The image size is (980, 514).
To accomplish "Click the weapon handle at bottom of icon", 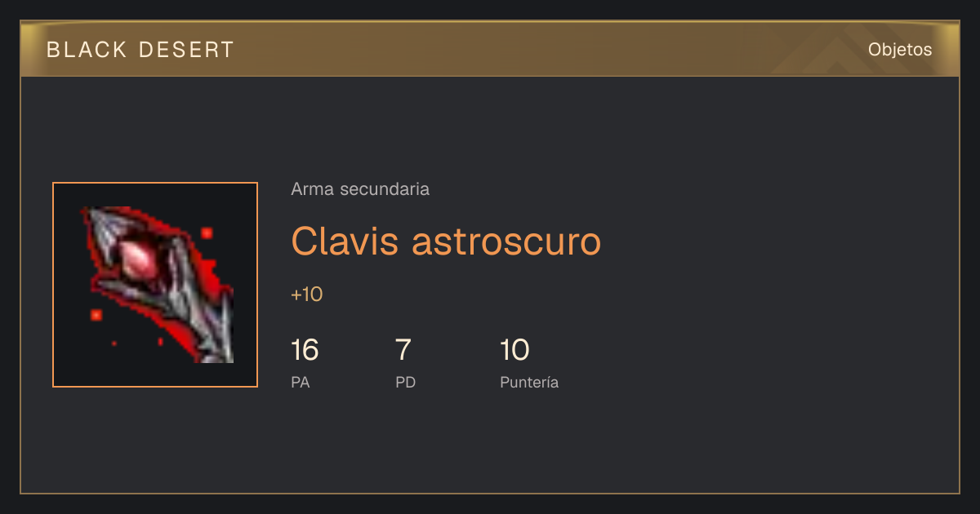I will click(x=217, y=347).
